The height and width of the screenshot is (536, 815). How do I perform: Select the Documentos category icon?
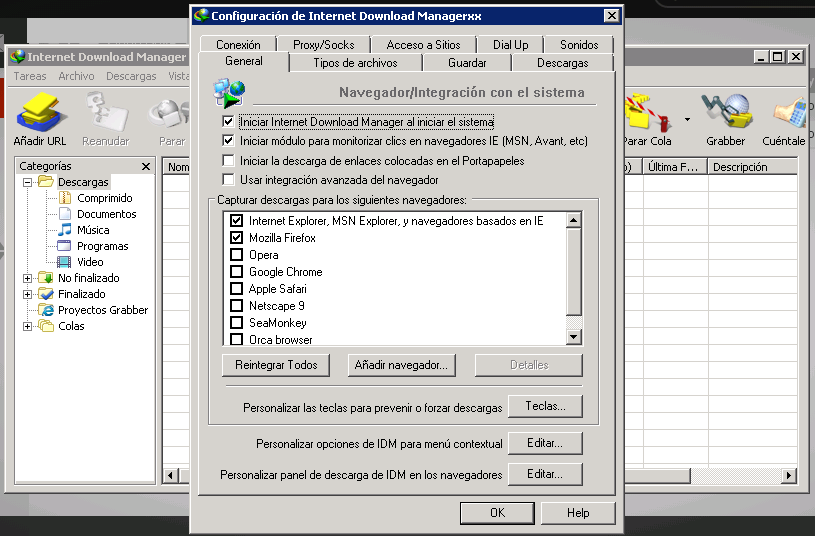(65, 214)
